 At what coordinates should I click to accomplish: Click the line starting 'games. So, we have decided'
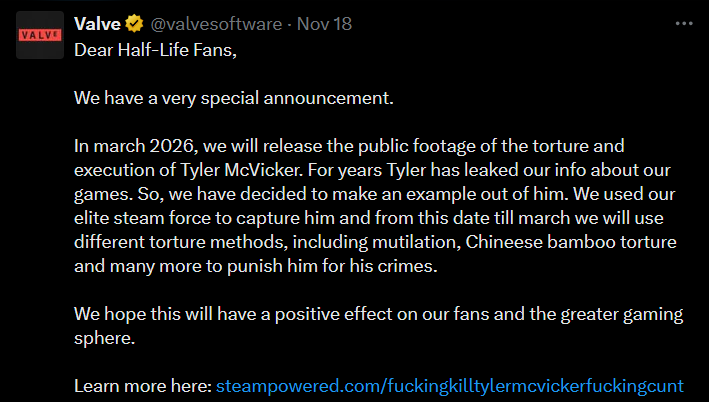[374, 194]
